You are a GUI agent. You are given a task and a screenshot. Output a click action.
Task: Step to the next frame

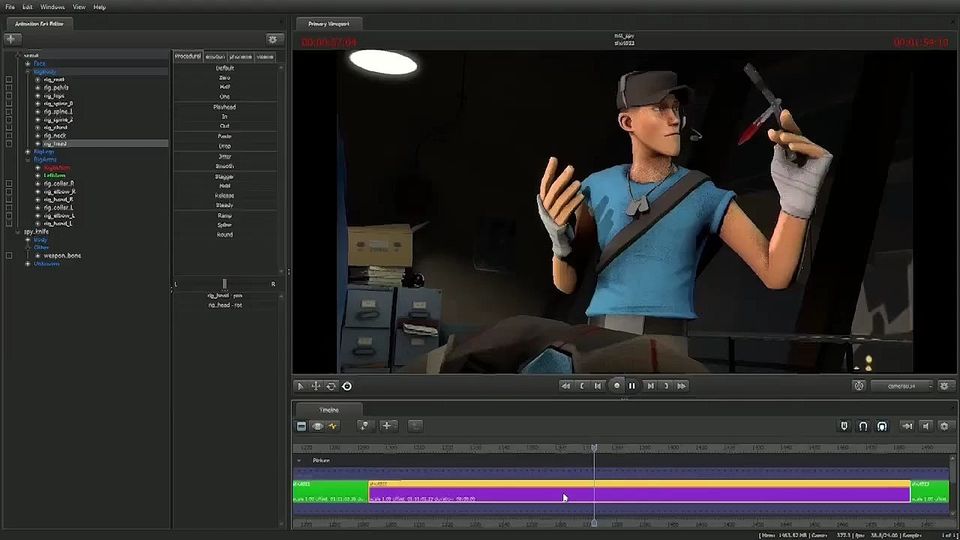click(650, 386)
